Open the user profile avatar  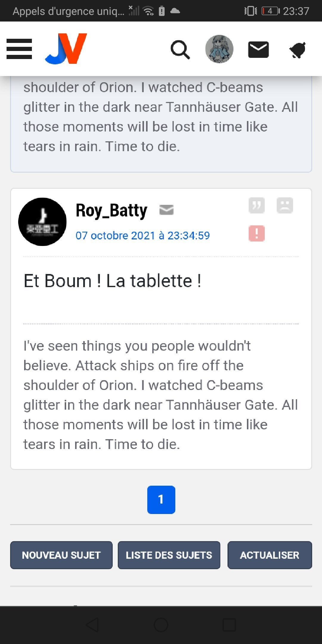pos(219,49)
